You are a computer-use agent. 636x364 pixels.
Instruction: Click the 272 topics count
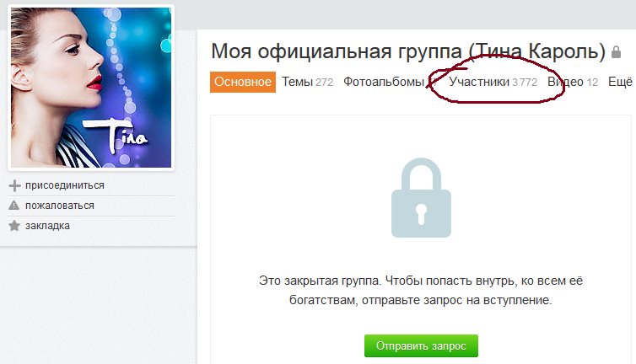pyautogui.click(x=324, y=83)
